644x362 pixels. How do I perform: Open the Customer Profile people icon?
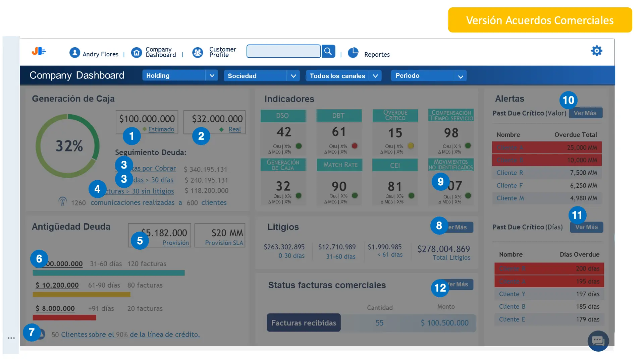pyautogui.click(x=198, y=53)
